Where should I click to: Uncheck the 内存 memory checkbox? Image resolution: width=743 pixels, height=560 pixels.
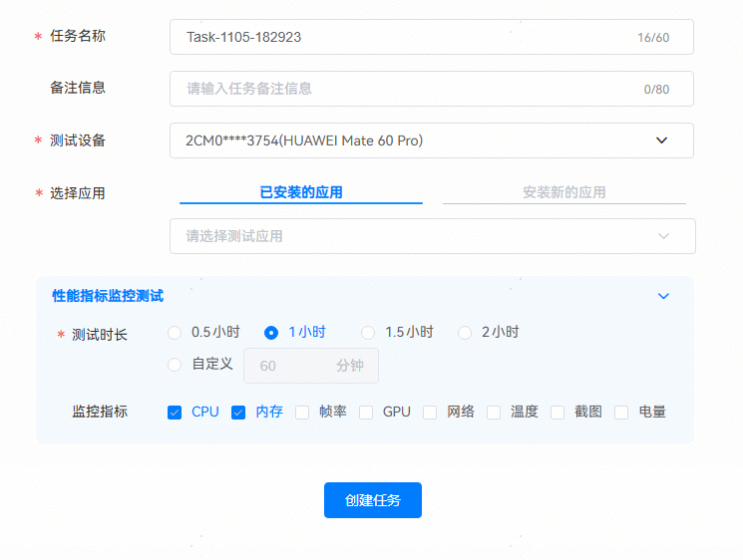tap(239, 412)
